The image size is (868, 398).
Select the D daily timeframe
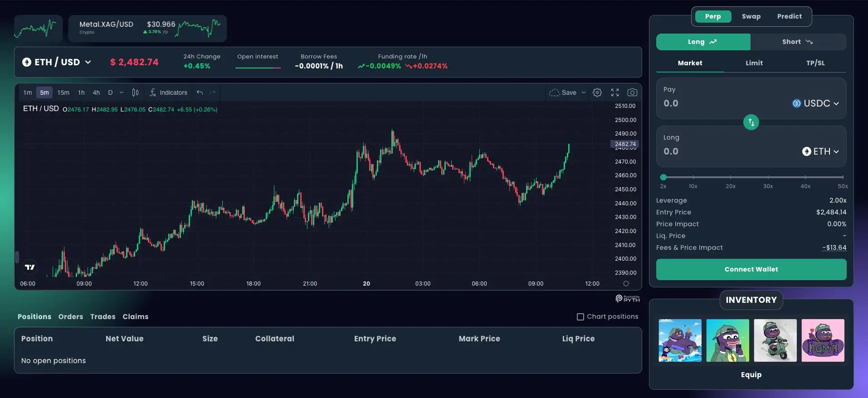[110, 92]
